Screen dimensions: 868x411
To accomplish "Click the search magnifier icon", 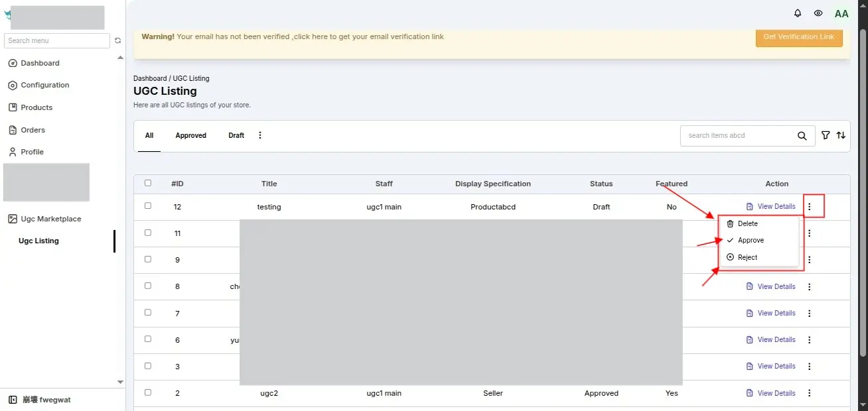I will click(x=802, y=136).
